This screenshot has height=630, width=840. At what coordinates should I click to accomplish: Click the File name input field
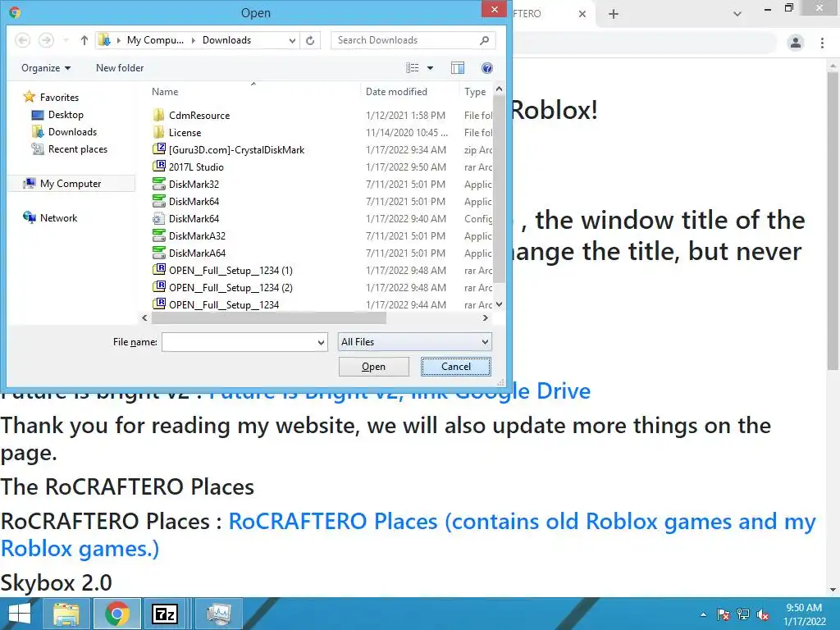pyautogui.click(x=239, y=342)
